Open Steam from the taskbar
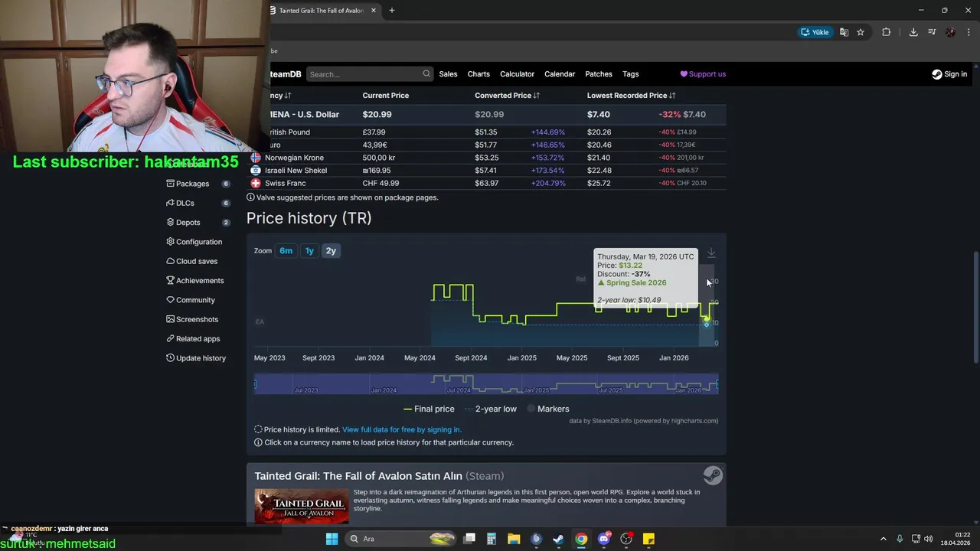 (558, 539)
